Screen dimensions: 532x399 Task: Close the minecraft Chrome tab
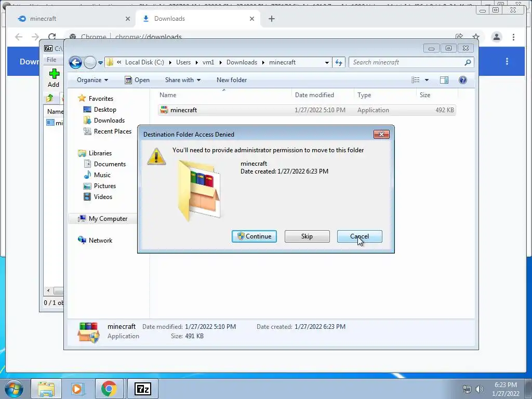[128, 19]
